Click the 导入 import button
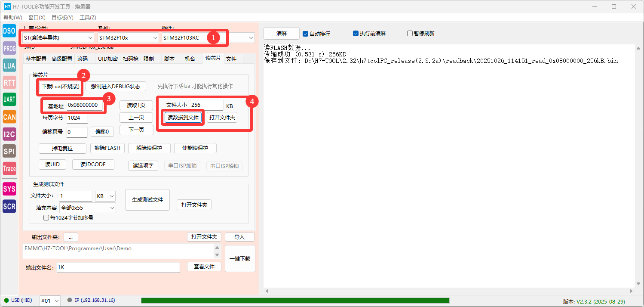Viewport: 644px width, 307px height. tap(239, 237)
